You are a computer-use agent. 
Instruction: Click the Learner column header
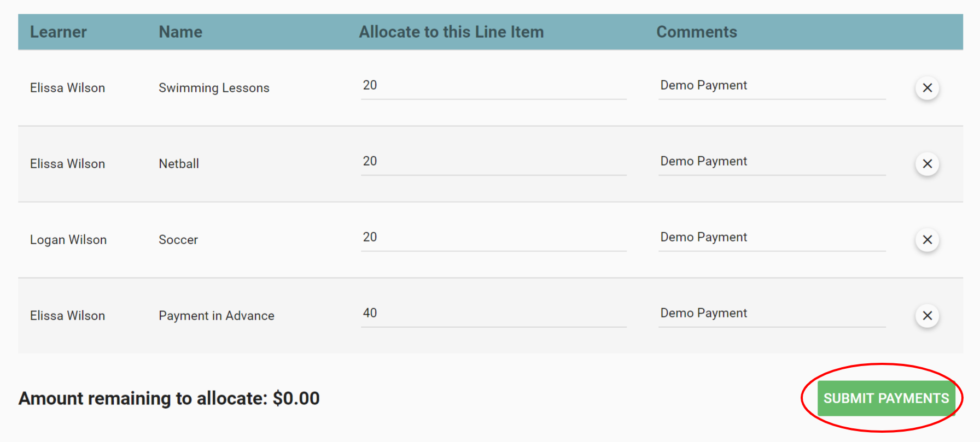58,32
